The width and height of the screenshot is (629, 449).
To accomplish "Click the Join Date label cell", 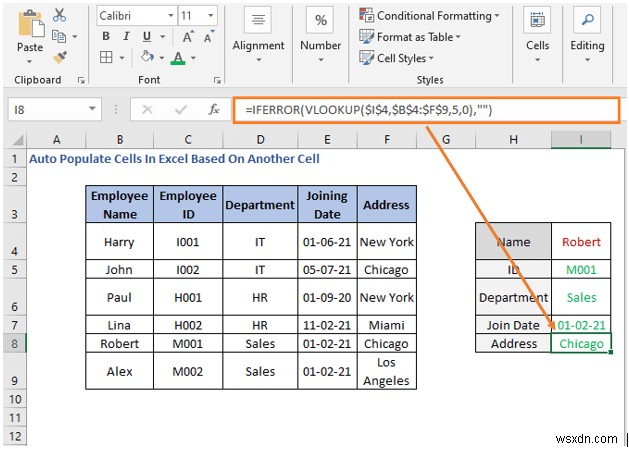I will (x=513, y=325).
